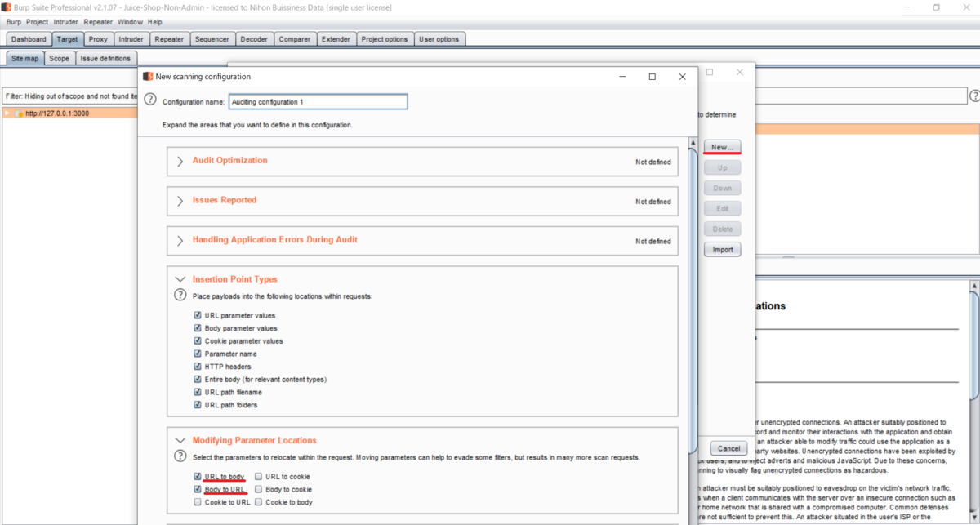
Task: Expand the Issues Reported section
Action: point(180,201)
